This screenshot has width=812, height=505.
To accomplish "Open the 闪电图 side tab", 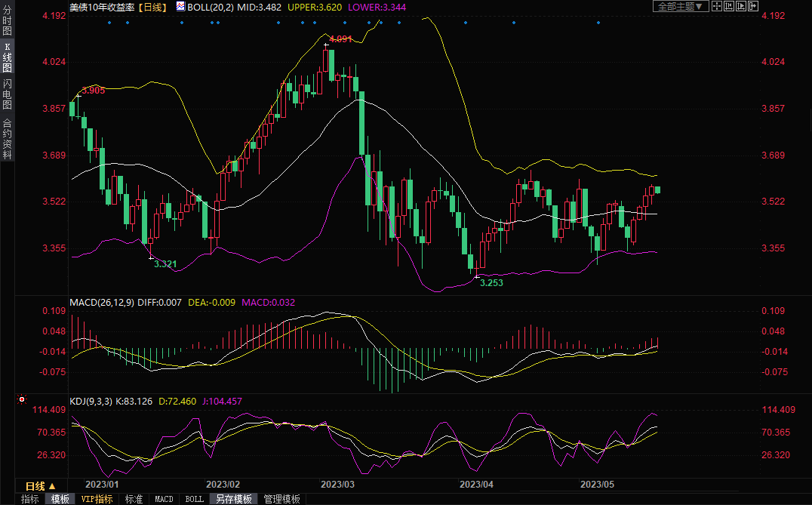I will [x=7, y=94].
